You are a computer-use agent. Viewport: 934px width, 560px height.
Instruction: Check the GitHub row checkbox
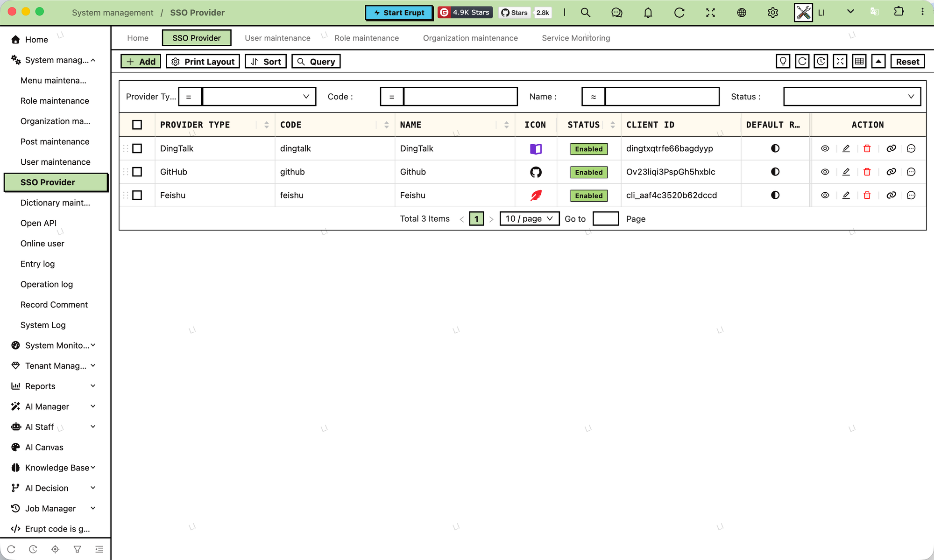137,172
